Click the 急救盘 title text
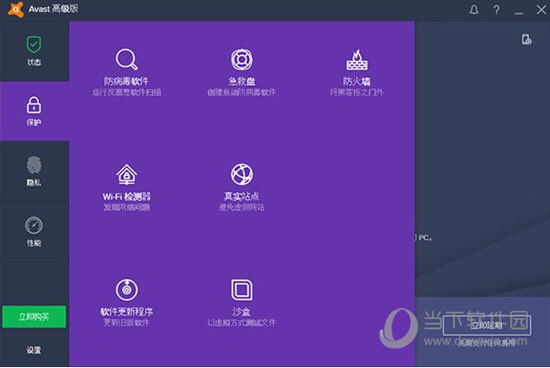 pos(241,81)
